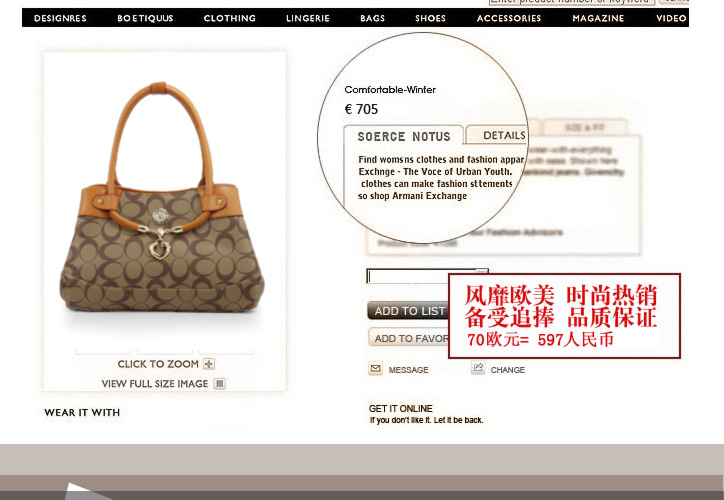Open the ACCESSORIES menu
The image size is (724, 500).
click(509, 18)
